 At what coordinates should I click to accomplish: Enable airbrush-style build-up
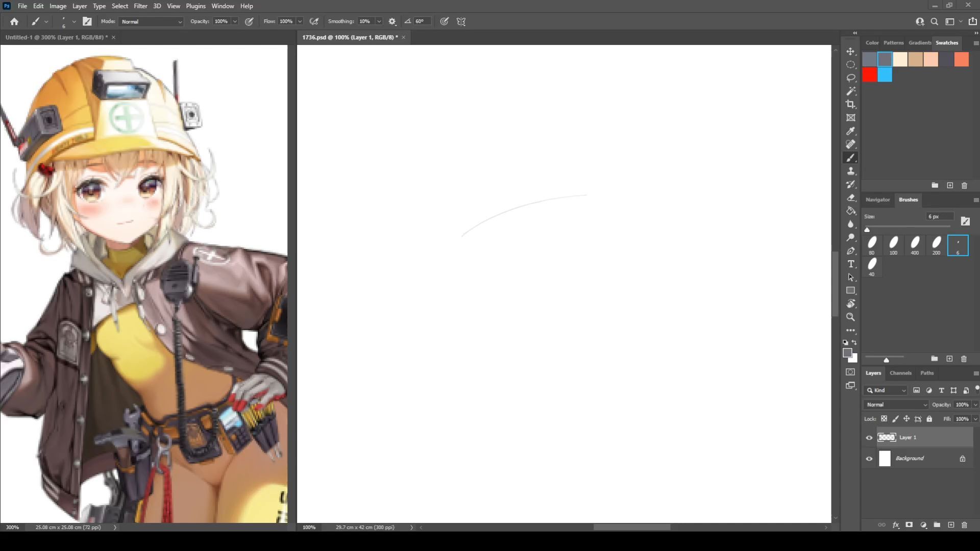[x=314, y=21]
